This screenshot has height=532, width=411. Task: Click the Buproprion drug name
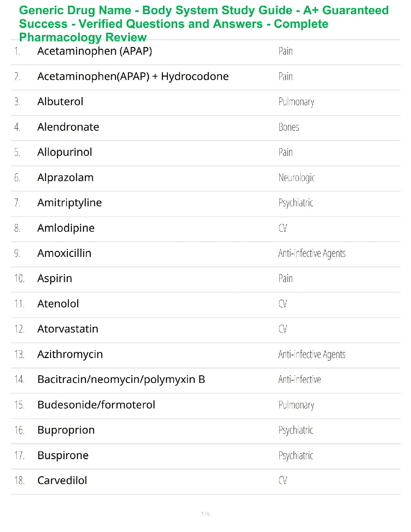point(66,430)
